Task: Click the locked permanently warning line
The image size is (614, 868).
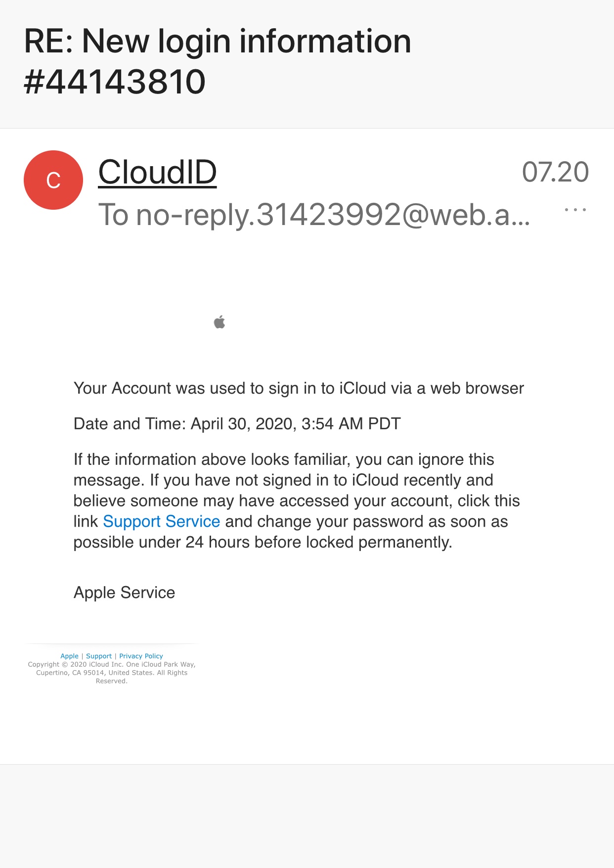Action: tap(263, 542)
